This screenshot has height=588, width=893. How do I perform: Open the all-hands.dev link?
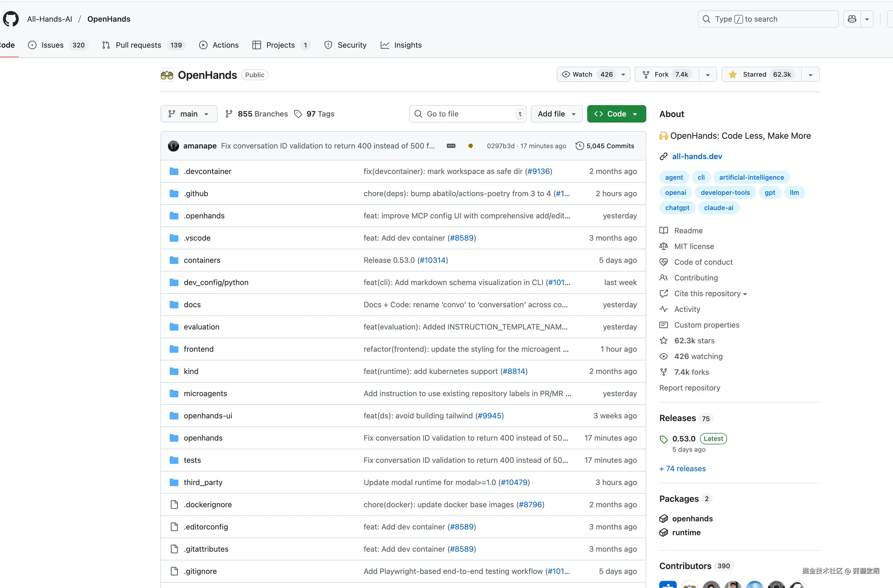click(697, 156)
